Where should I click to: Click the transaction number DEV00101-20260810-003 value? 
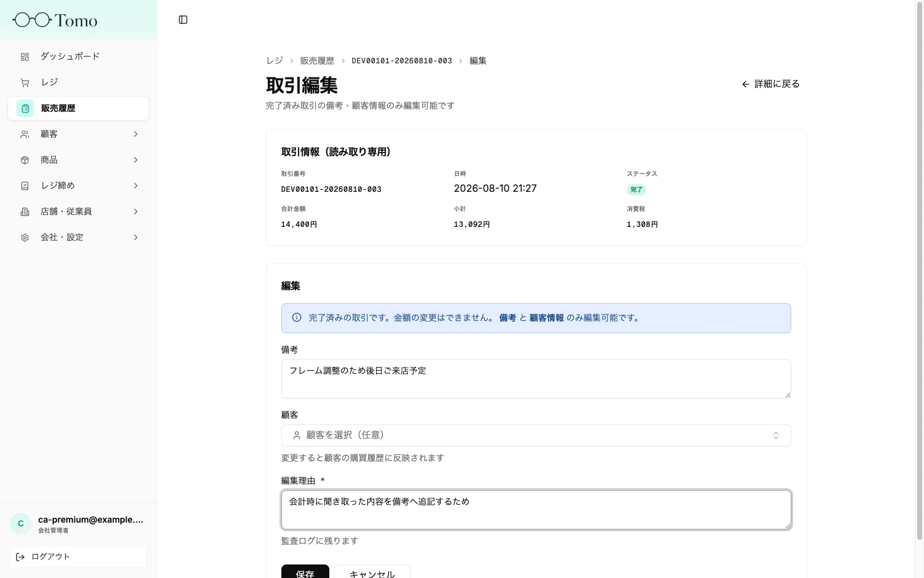pyautogui.click(x=331, y=189)
